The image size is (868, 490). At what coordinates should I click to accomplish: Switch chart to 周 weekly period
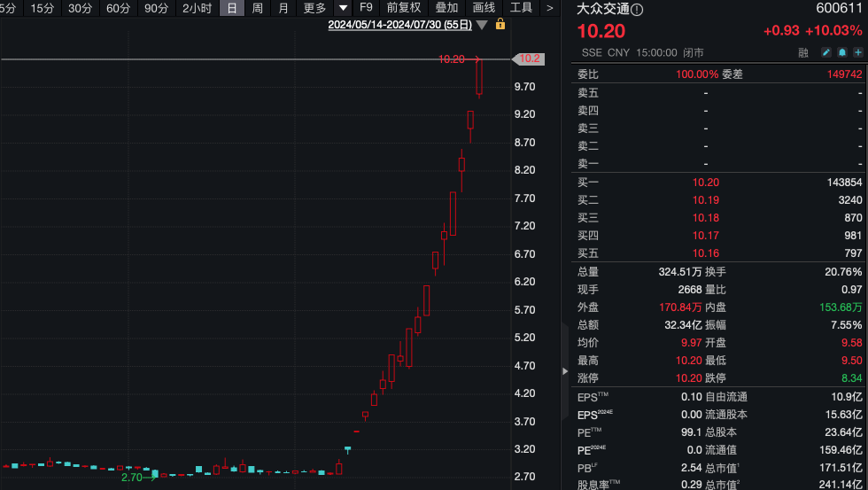(257, 8)
